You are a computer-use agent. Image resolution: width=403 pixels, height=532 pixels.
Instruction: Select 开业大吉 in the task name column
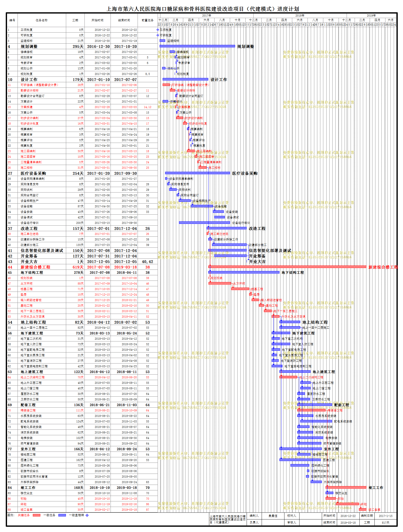click(x=29, y=261)
